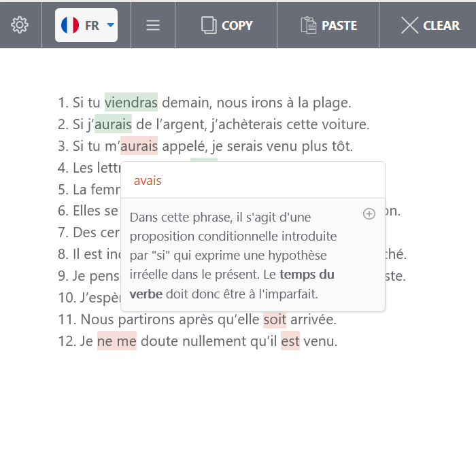Click the Copy pages icon
476x469 pixels.
pyautogui.click(x=209, y=25)
